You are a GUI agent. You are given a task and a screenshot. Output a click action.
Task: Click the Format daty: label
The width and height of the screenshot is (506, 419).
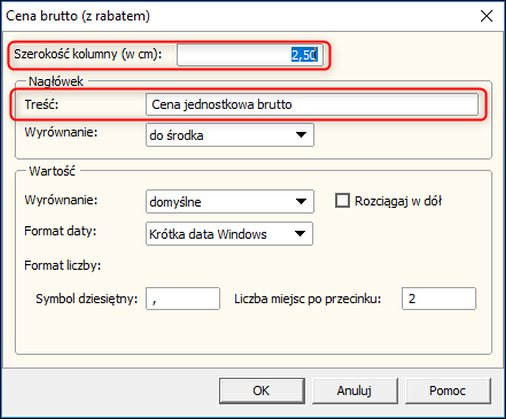(x=60, y=231)
